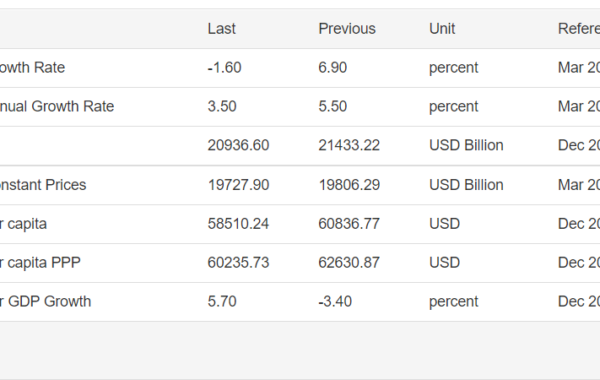The image size is (600, 380).
Task: Open the per capita indicator link
Action: 23,224
